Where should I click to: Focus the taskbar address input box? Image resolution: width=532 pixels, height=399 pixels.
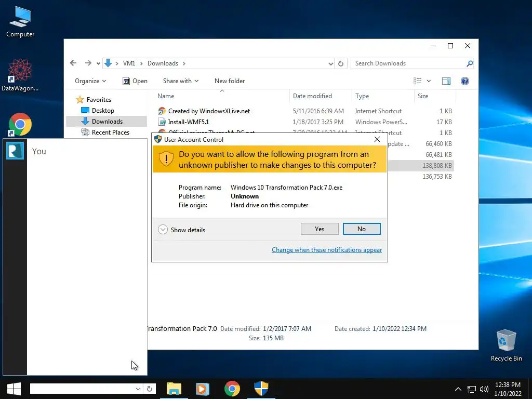(x=82, y=389)
